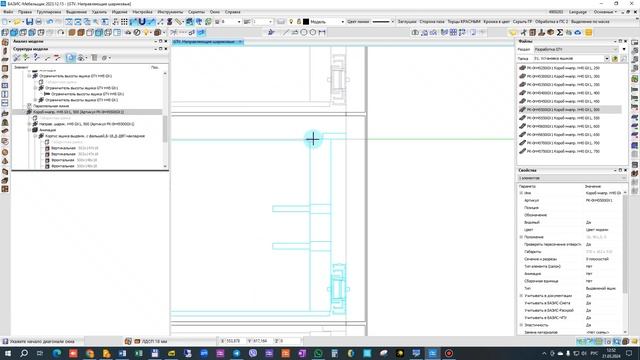Click the Сторона паза button
Image resolution: width=640 pixels, height=360 pixels.
point(432,22)
